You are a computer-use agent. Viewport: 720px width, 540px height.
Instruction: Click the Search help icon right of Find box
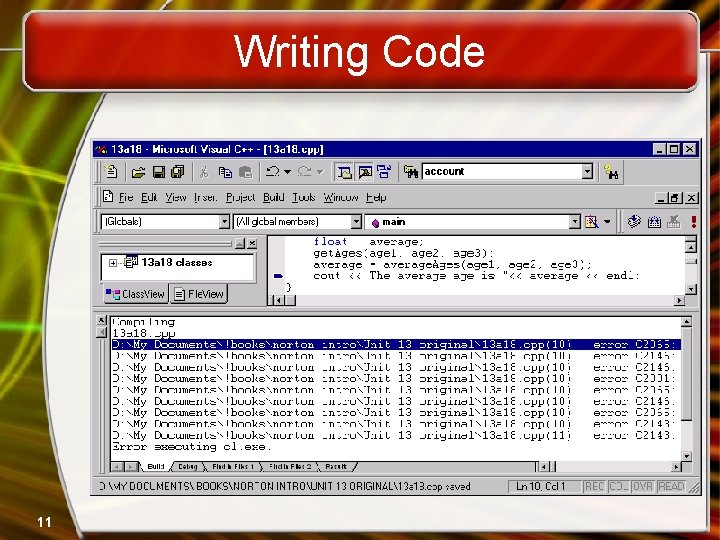[x=611, y=172]
